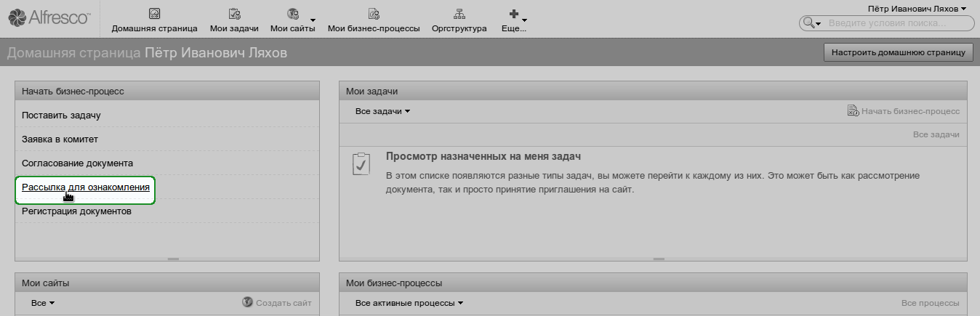The image size is (980, 316).
Task: Open Все активные процессы dropdown
Action: (409, 302)
